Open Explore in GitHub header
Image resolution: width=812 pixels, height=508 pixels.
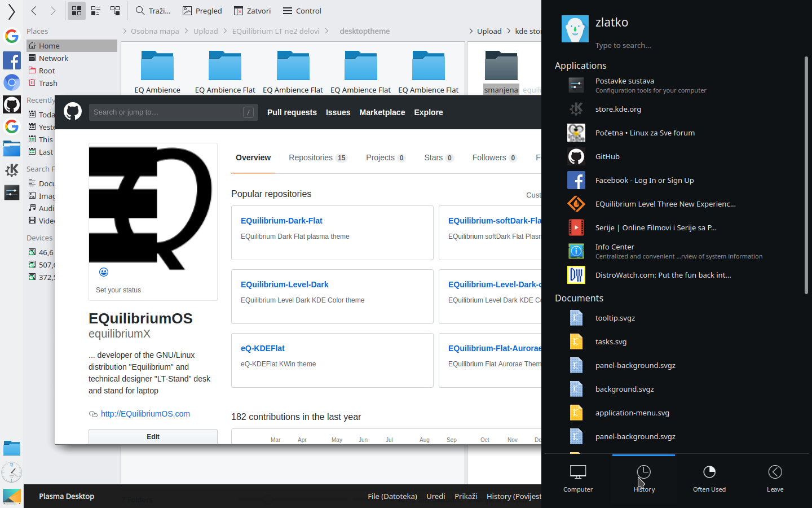pyautogui.click(x=429, y=112)
